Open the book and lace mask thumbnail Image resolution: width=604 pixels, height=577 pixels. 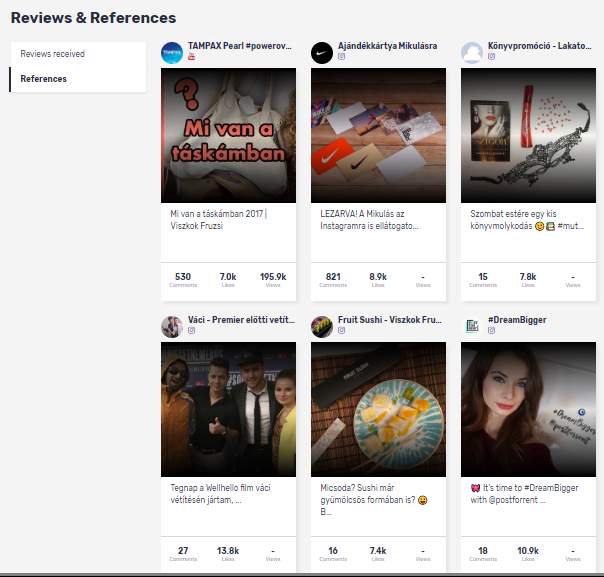point(528,136)
